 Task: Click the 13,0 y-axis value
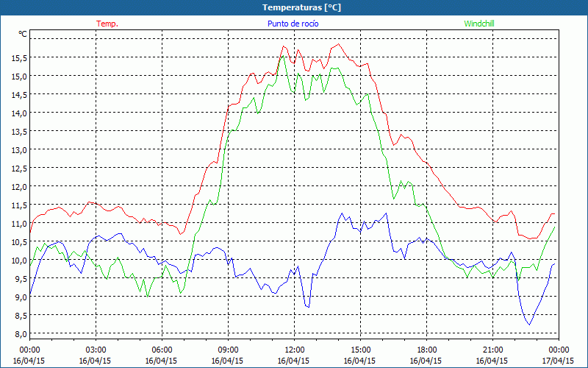point(19,150)
